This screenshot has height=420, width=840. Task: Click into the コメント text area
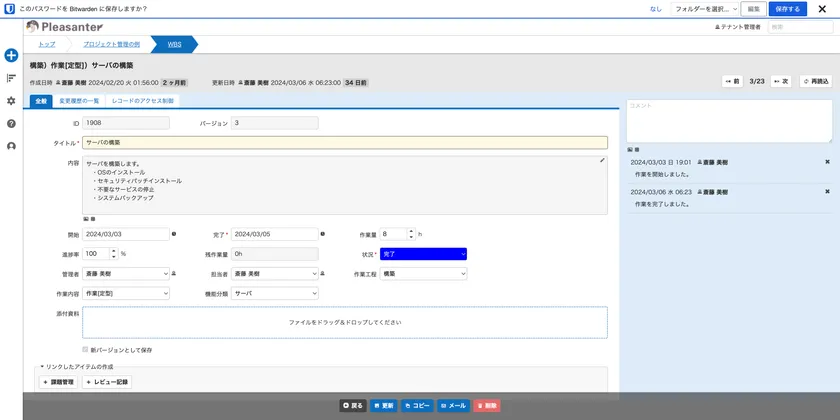click(728, 120)
